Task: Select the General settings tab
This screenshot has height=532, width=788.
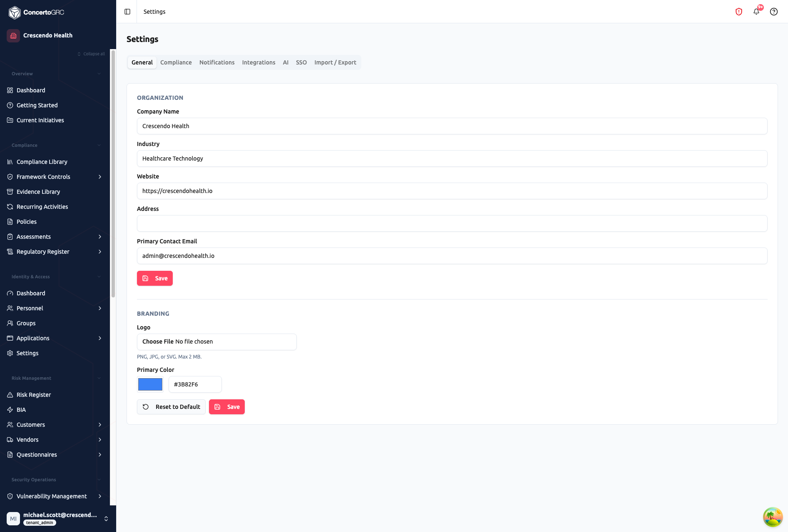Action: click(x=142, y=62)
